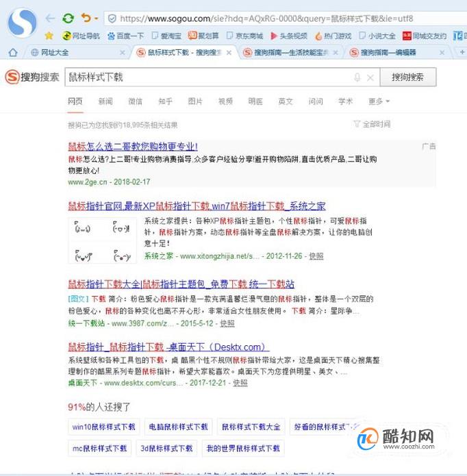Click related search 3d鼠标样式下载
The height and width of the screenshot is (476, 467).
166,449
